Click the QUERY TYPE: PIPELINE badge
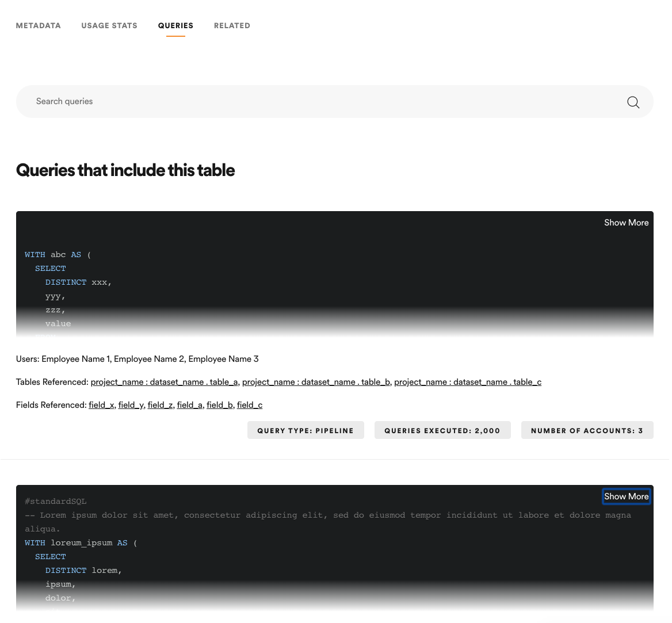The width and height of the screenshot is (672, 623). point(306,430)
